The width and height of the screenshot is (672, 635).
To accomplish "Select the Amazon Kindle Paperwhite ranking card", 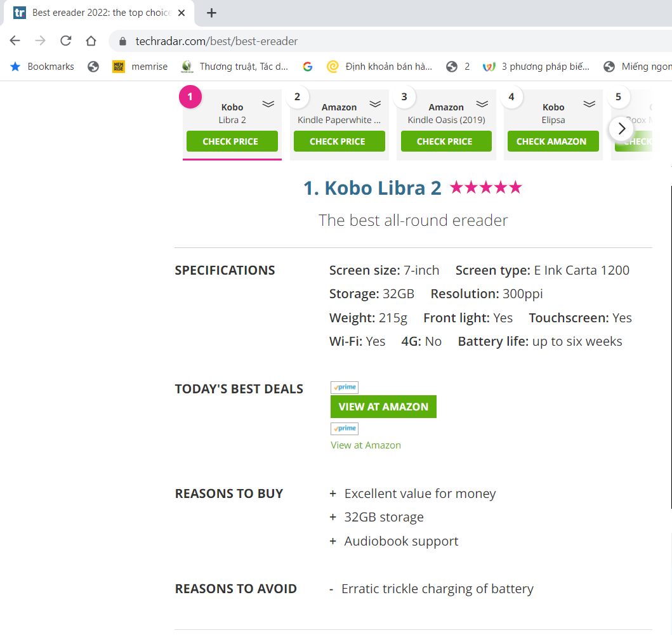I will [x=339, y=124].
